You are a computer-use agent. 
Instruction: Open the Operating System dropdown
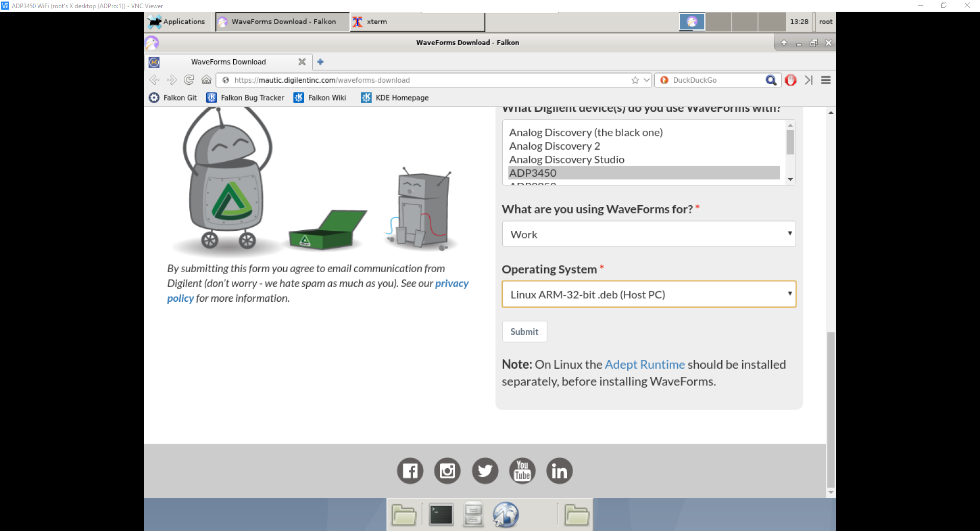tap(649, 294)
